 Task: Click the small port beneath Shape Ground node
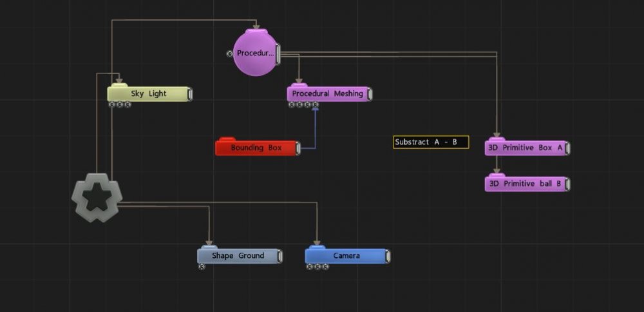click(202, 267)
